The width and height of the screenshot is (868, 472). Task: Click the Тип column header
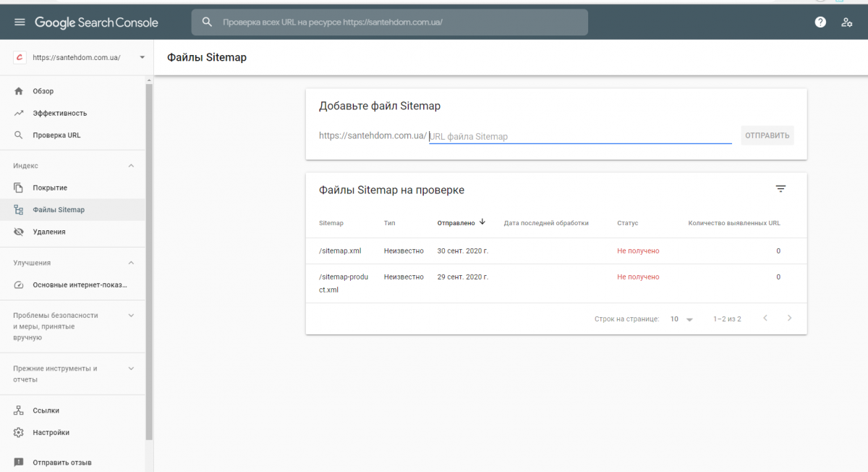(390, 223)
